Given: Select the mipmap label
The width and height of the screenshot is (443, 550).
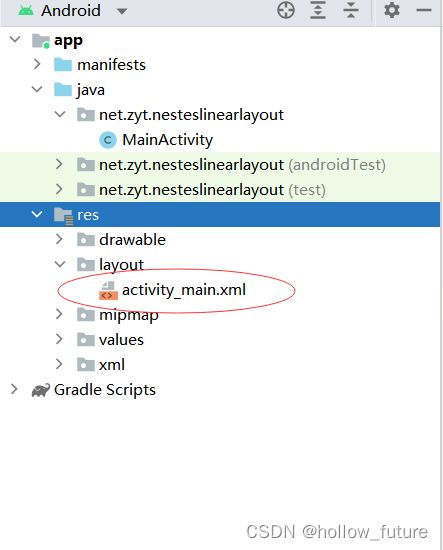Looking at the screenshot, I should [x=129, y=315].
